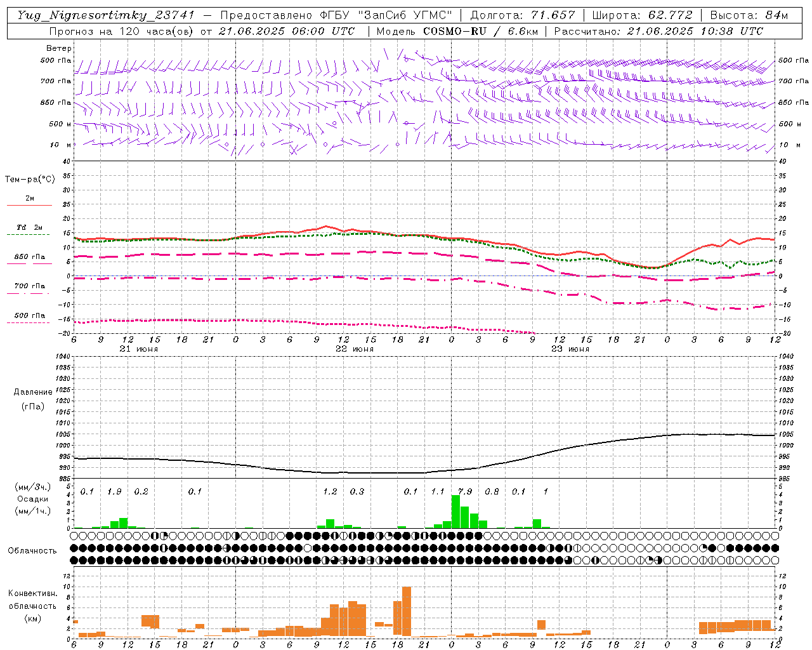Click the 850 гПа temperature legend line
Viewport: 812px width, 650px height.
pyautogui.click(x=29, y=263)
